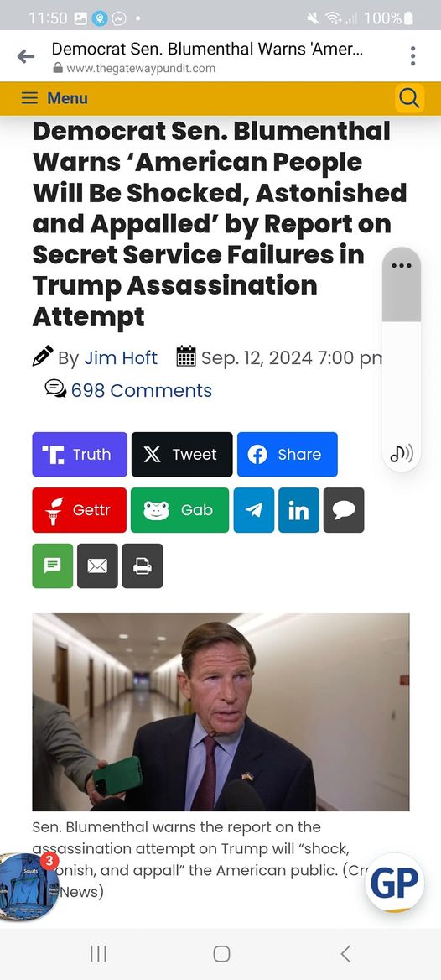Share article on Truth Social
This screenshot has height=980, width=441.
pos(80,455)
